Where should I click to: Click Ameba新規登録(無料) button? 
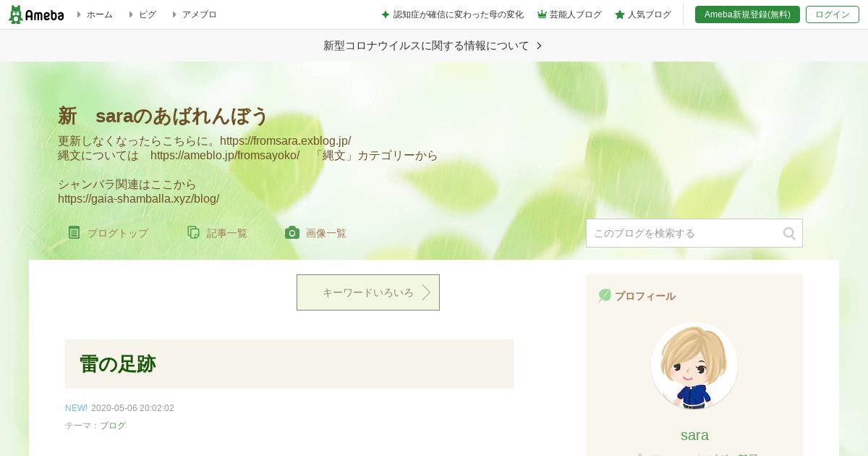tap(747, 14)
